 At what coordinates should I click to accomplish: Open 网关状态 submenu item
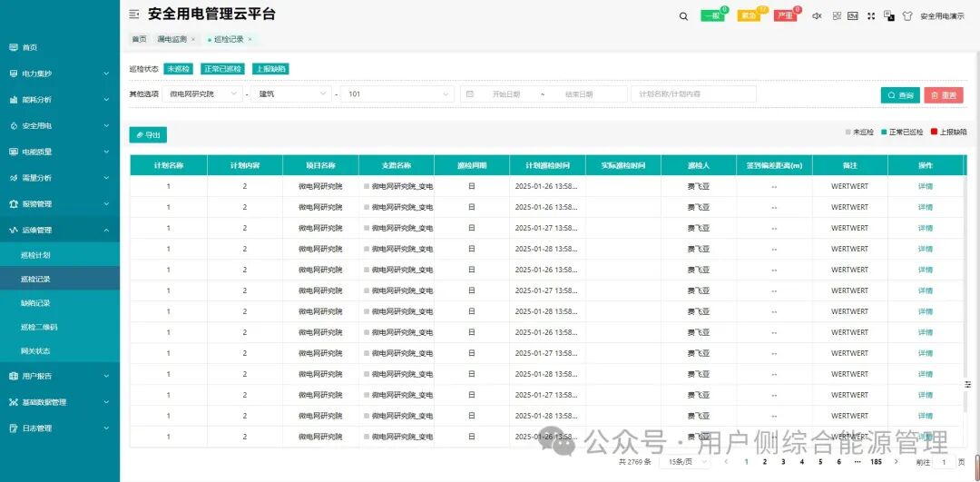[59, 350]
